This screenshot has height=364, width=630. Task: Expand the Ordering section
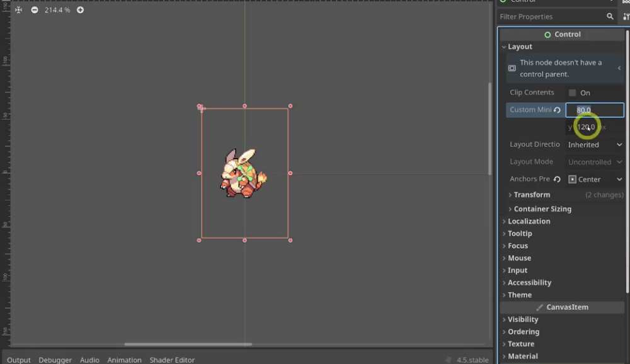(x=523, y=332)
